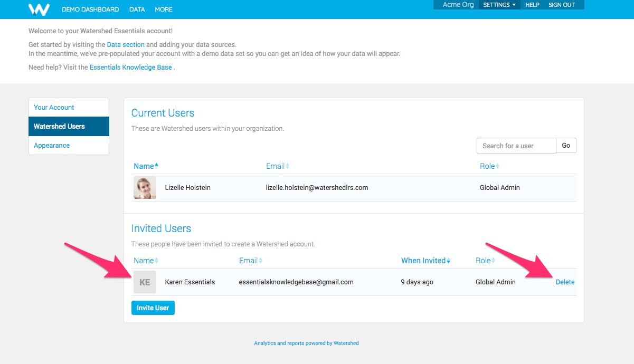Sort current users by Email column
Screen dimensions: 634x364
tap(278, 166)
